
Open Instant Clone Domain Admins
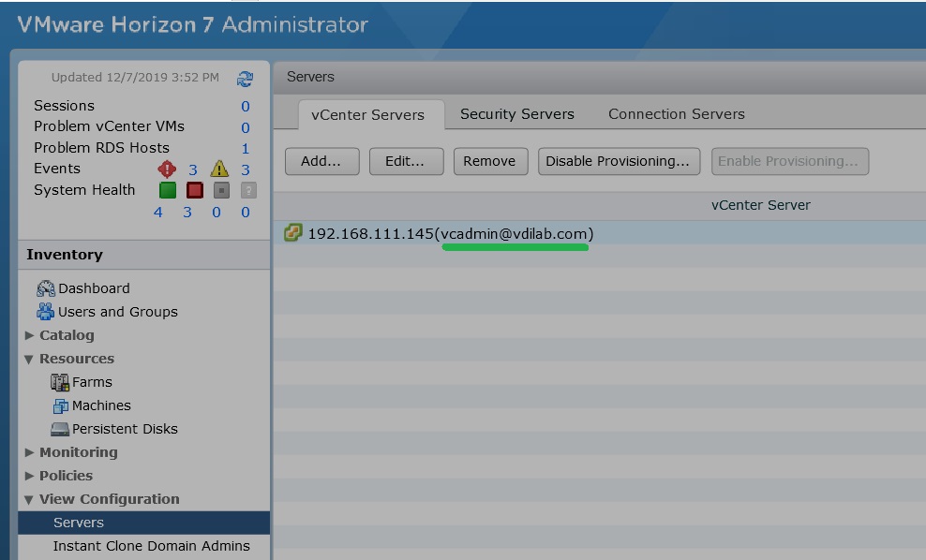coord(151,547)
